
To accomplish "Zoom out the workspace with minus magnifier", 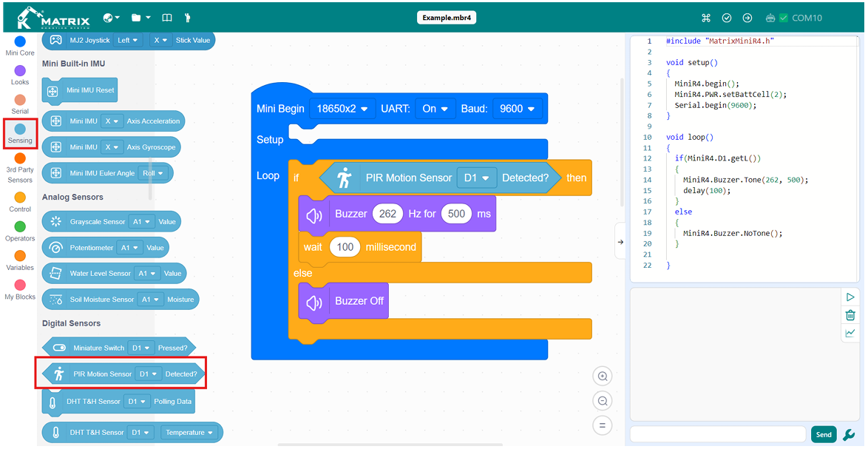I will [x=603, y=401].
